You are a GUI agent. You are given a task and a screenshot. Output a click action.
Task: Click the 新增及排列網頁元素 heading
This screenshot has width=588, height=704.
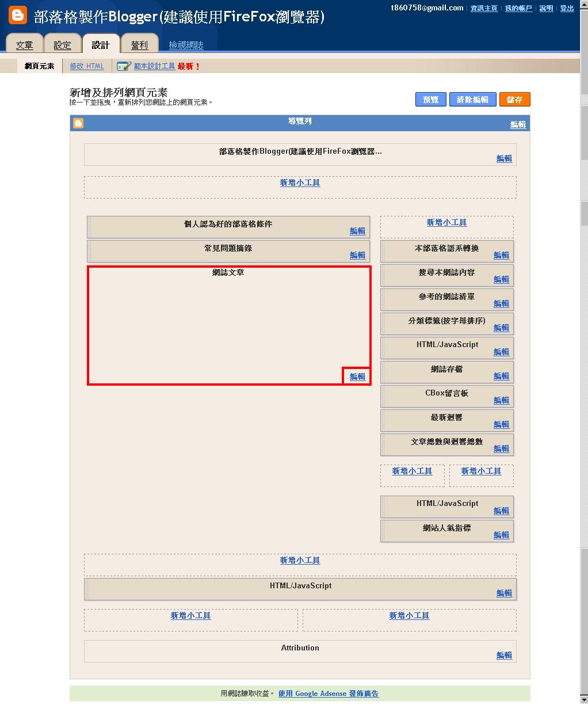click(x=119, y=92)
